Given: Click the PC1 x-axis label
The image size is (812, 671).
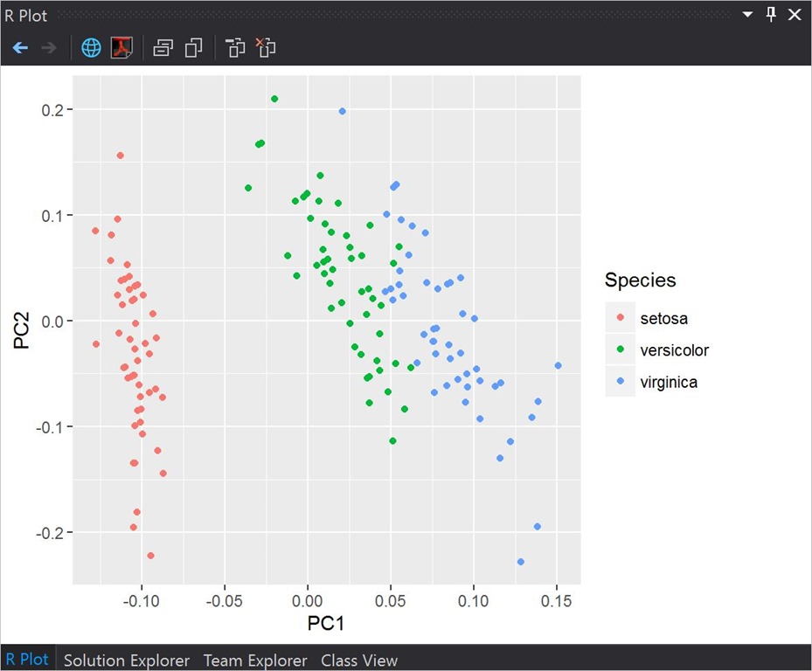Looking at the screenshot, I should 325,624.
